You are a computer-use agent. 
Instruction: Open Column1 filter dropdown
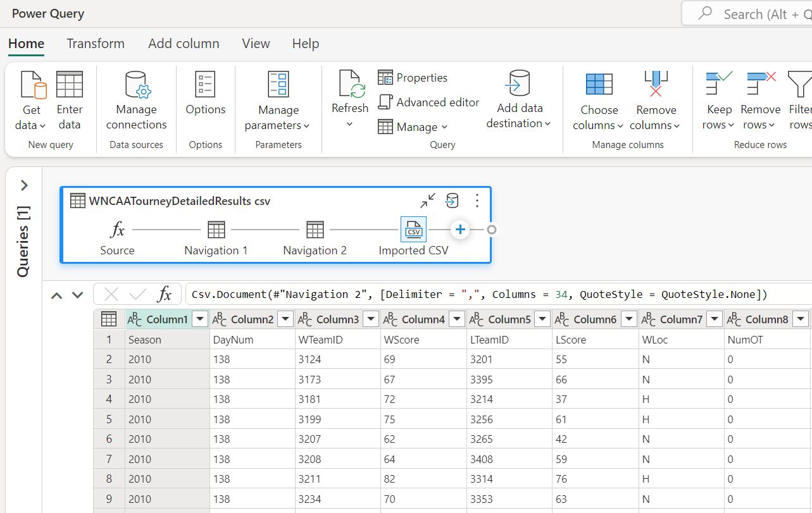click(x=201, y=319)
